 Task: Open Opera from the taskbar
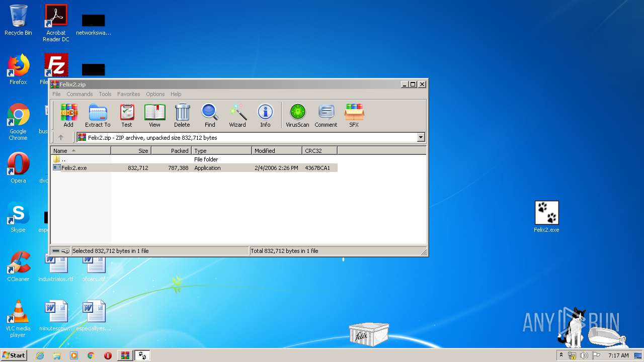click(x=108, y=355)
